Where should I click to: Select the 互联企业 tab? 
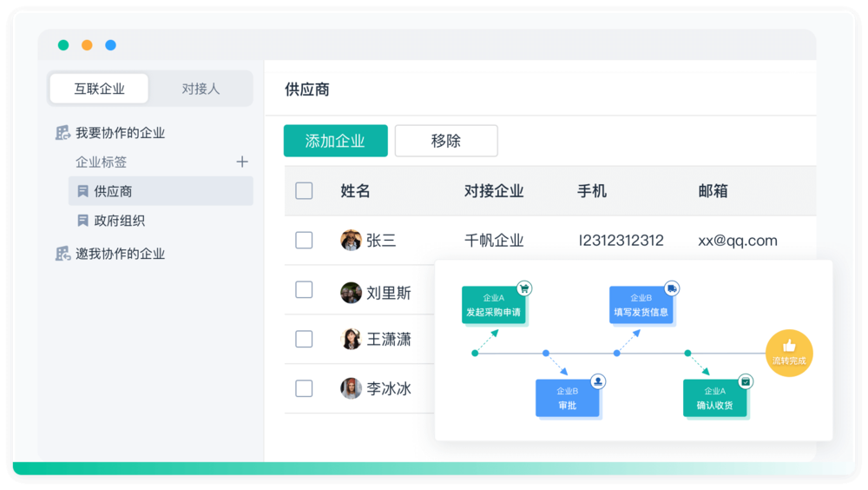tap(99, 89)
